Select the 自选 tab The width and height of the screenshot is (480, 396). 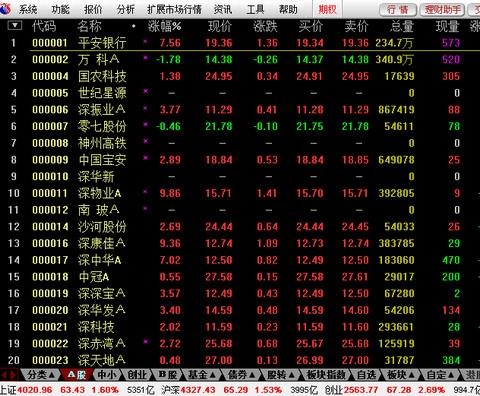(x=366, y=375)
